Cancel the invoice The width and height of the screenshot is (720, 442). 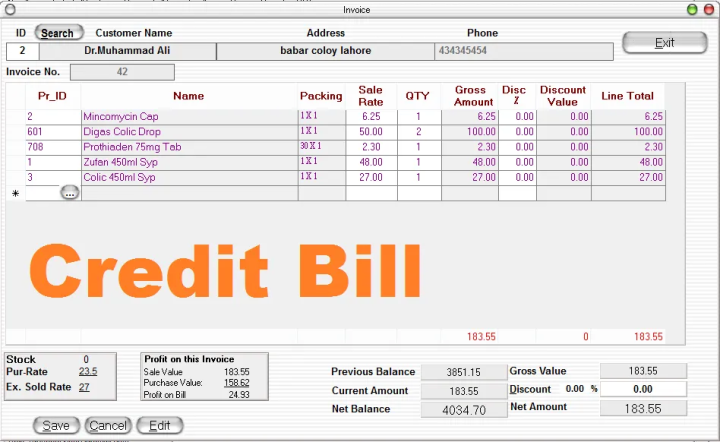(108, 425)
